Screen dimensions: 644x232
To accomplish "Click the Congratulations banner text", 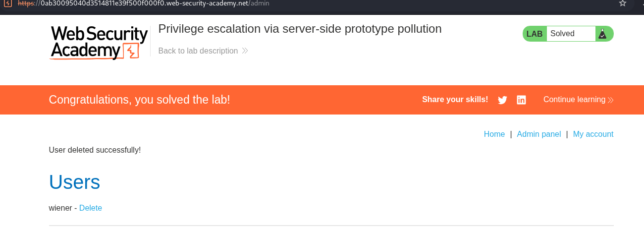I will pos(139,100).
